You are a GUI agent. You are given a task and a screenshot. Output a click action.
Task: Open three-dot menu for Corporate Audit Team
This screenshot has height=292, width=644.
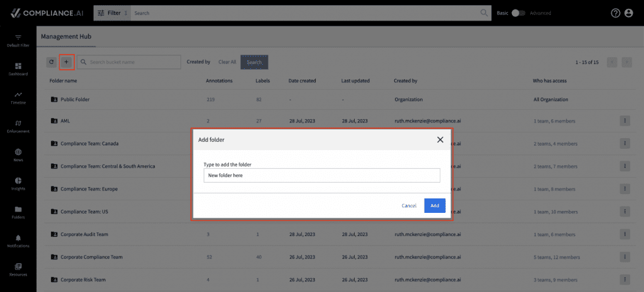(x=625, y=234)
